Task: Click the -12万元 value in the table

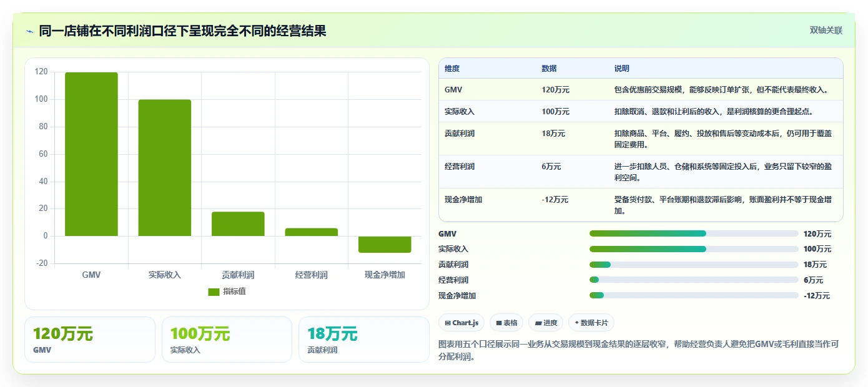Action: (x=555, y=200)
